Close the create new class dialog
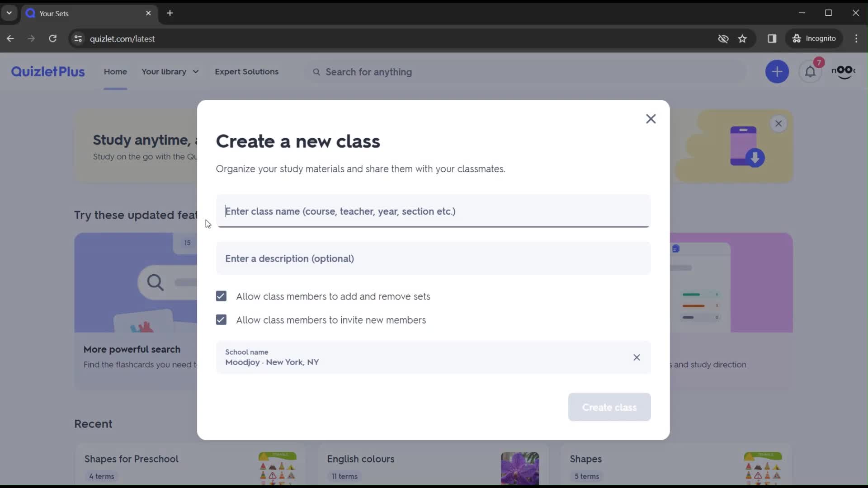The height and width of the screenshot is (488, 868). tap(651, 118)
